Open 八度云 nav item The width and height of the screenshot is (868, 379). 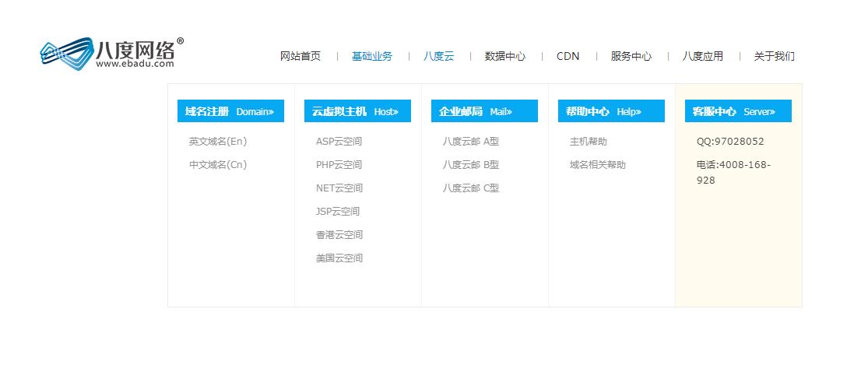click(438, 56)
